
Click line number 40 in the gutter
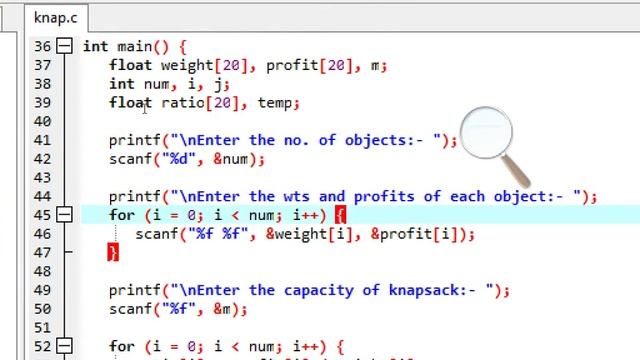pos(42,122)
